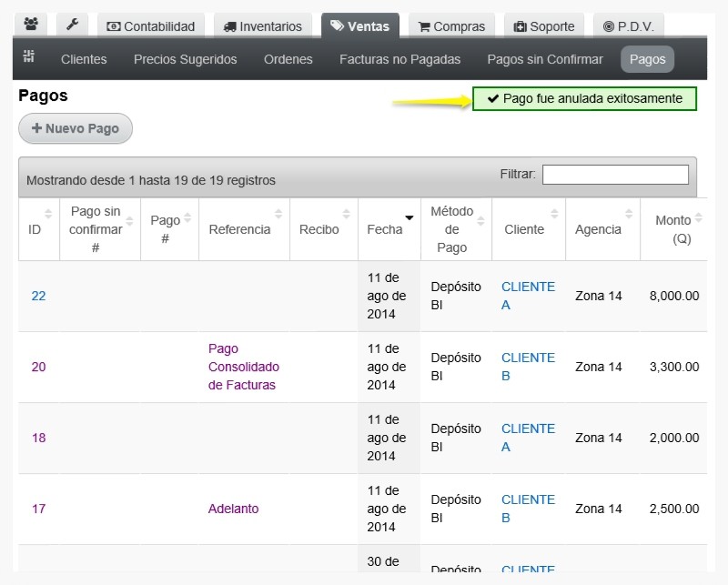Screen dimensions: 728x585
Task: Click into the Filtrar input field
Action: (615, 175)
